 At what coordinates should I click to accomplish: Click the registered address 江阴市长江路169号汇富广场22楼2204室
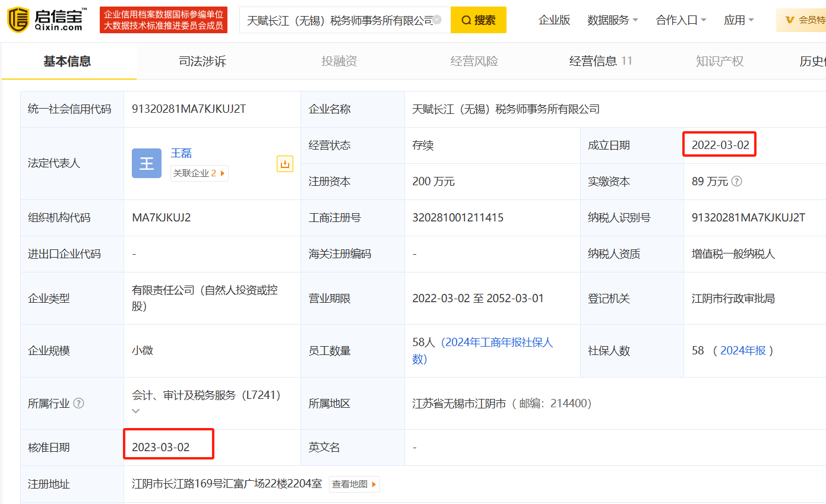(227, 484)
